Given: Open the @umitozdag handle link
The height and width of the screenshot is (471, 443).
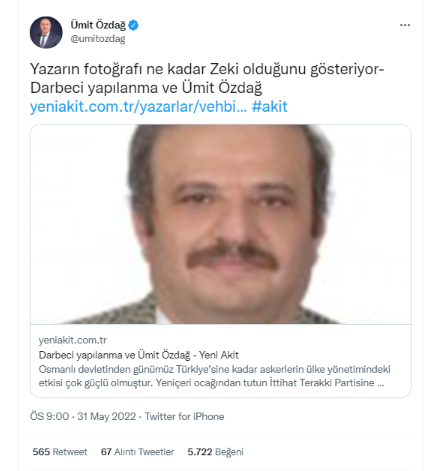Looking at the screenshot, I should pyautogui.click(x=98, y=39).
